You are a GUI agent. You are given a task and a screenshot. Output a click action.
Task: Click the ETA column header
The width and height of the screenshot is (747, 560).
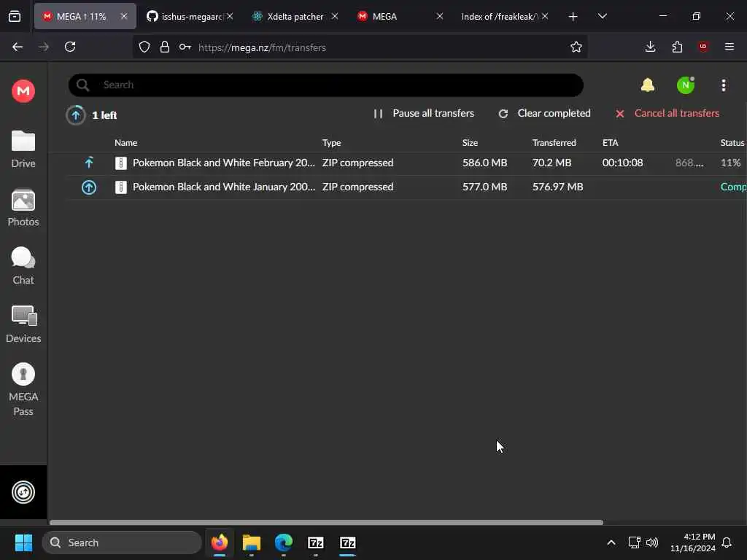pos(611,142)
